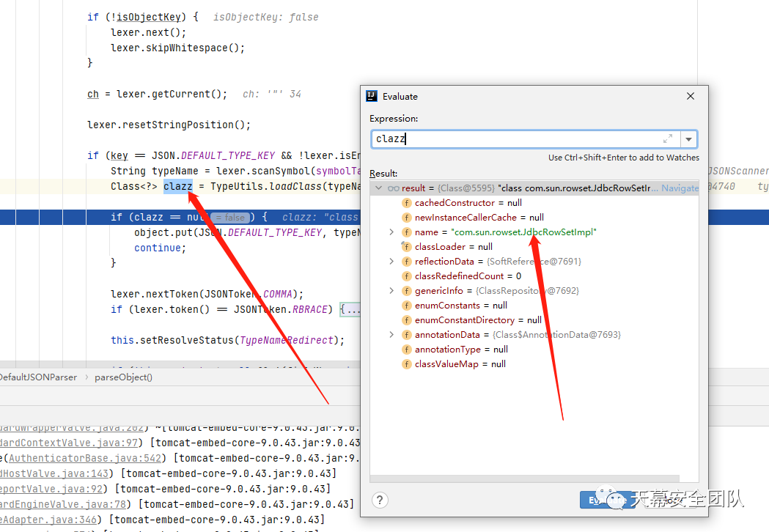Click the watch glasses icon beside result
769x532 pixels.
click(x=393, y=188)
